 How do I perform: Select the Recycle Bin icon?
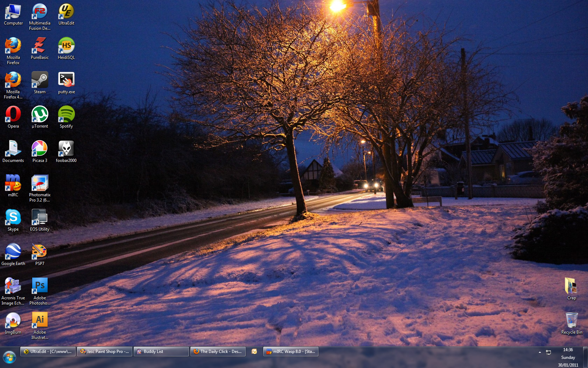tap(572, 320)
